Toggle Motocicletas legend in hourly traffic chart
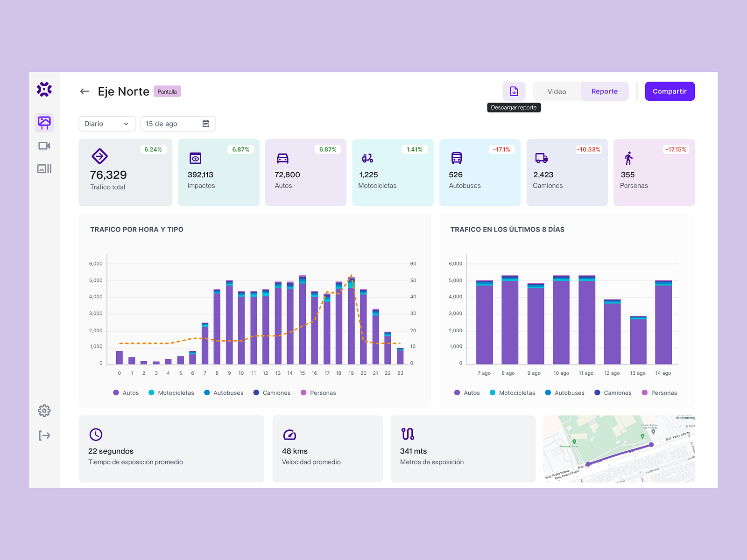747x560 pixels. pos(171,393)
